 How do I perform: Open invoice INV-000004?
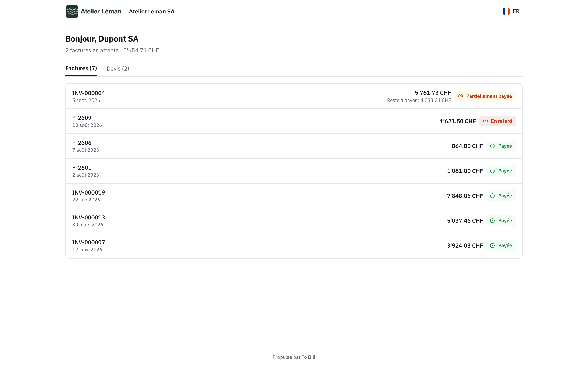click(x=294, y=96)
